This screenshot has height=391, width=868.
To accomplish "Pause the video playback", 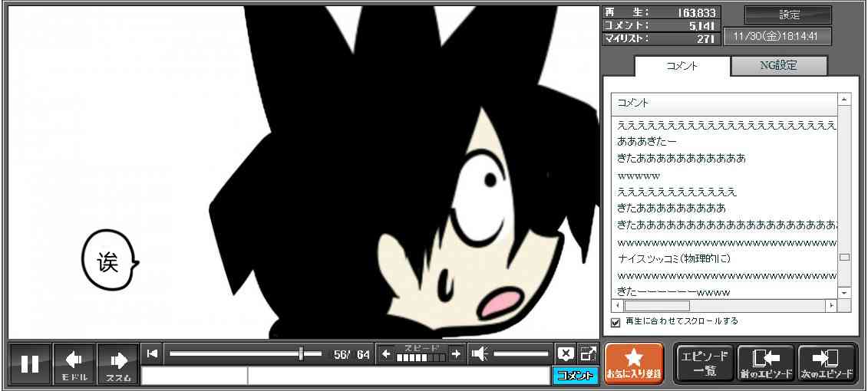I will [x=30, y=363].
